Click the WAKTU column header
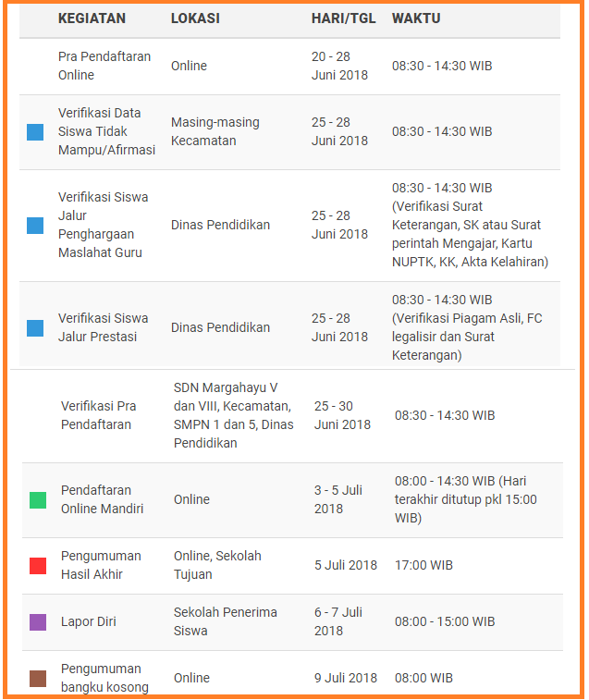Screen dimensions: 589x700 [x=416, y=18]
